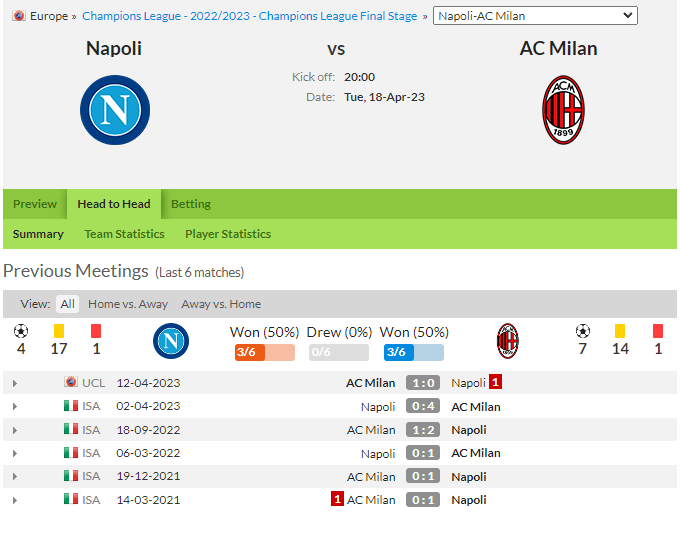Viewport: 680px width, 548px height.
Task: Switch to the Team Statistics sub-tab
Action: tap(124, 234)
